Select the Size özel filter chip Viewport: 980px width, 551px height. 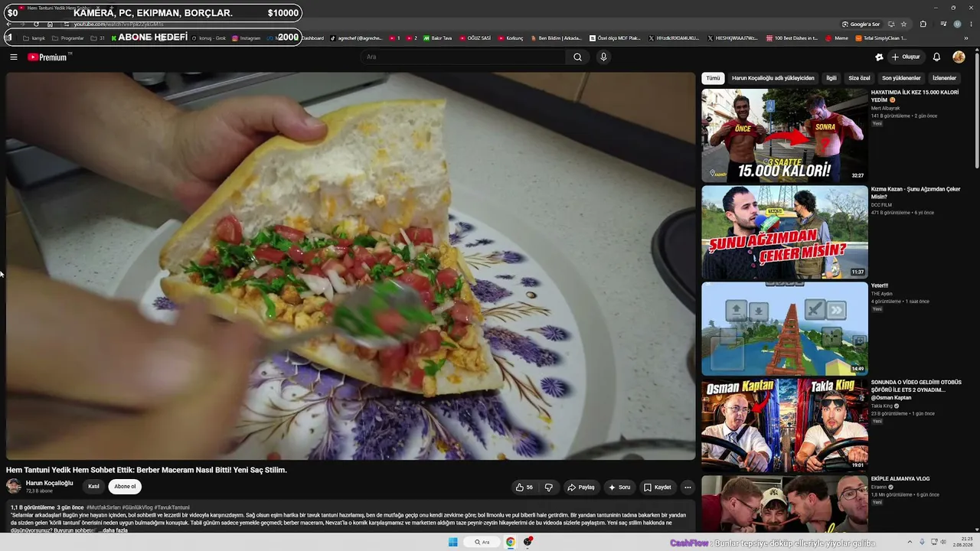coord(859,78)
